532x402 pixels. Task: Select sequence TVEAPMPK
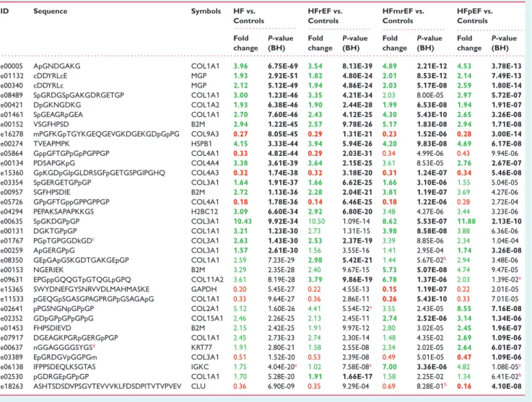tap(51, 144)
